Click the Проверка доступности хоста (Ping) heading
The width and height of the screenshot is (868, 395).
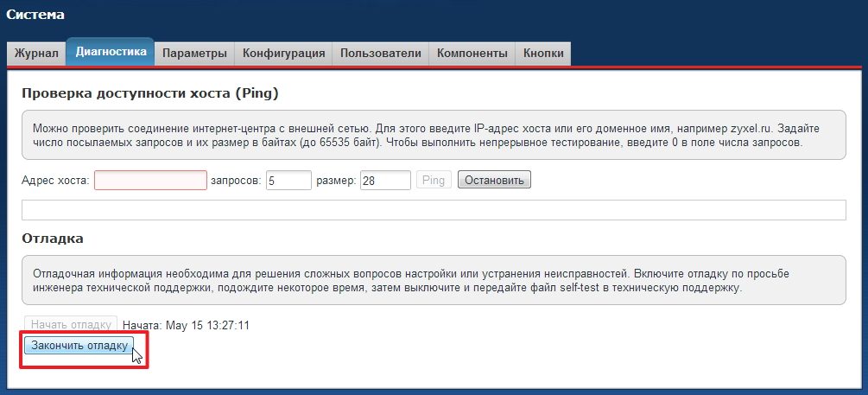pos(150,93)
